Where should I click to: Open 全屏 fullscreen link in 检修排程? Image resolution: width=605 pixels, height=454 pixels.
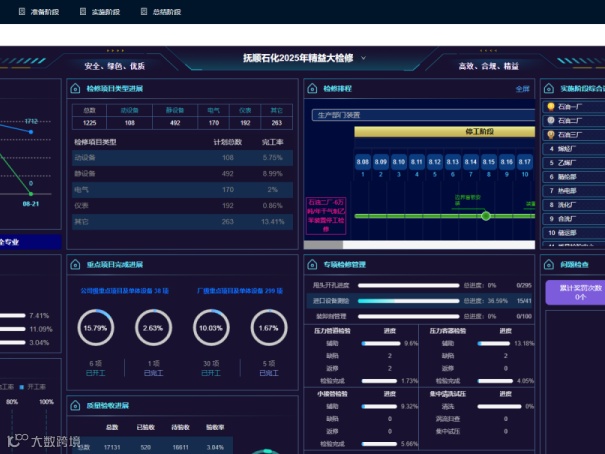[522, 89]
